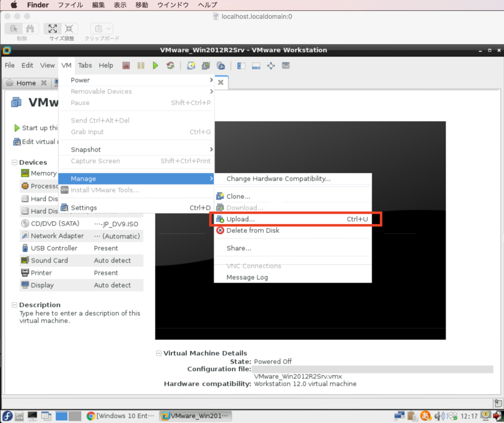Collapse the Description section
Screen dimensions: 504x423
[14, 305]
